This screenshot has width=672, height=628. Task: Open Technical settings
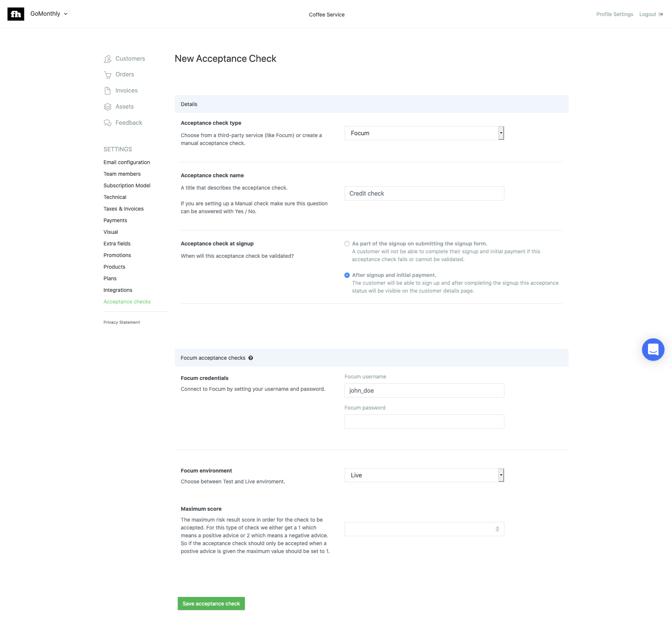pos(115,197)
